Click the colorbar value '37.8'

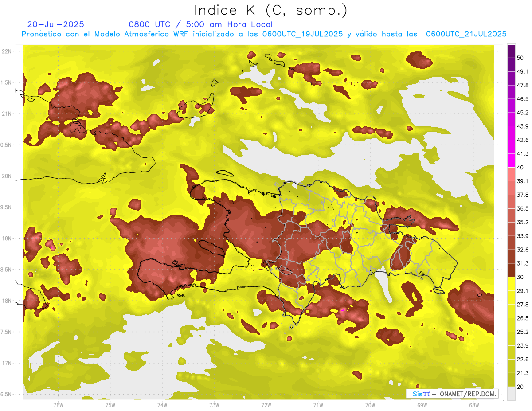click(523, 195)
